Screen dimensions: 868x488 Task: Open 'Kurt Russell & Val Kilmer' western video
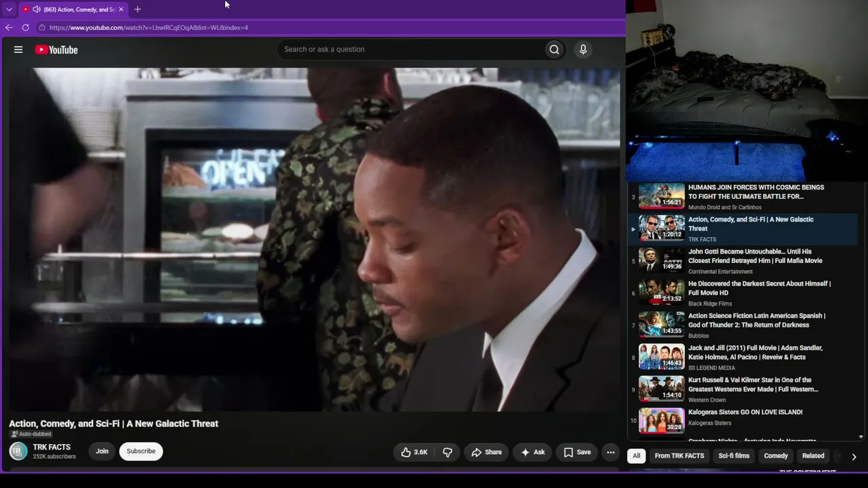click(753, 385)
